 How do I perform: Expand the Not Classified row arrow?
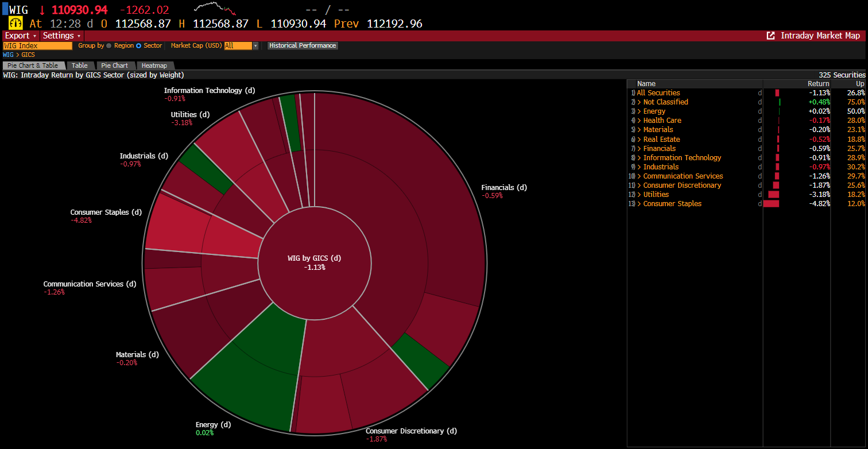(x=640, y=102)
